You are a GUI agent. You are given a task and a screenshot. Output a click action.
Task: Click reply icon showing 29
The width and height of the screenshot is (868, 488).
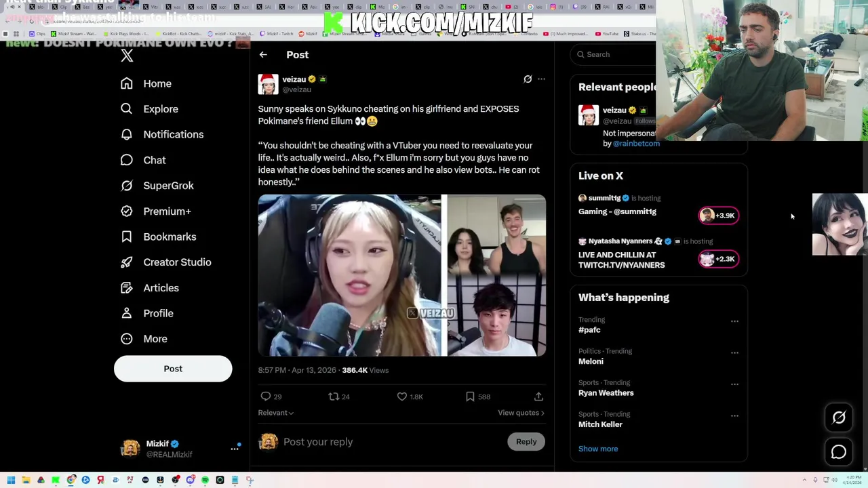click(266, 396)
